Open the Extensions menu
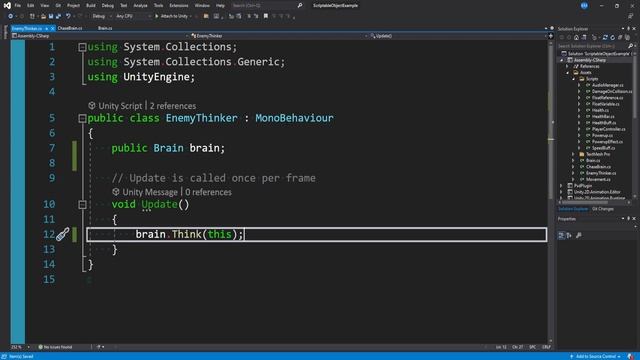 click(x=179, y=6)
